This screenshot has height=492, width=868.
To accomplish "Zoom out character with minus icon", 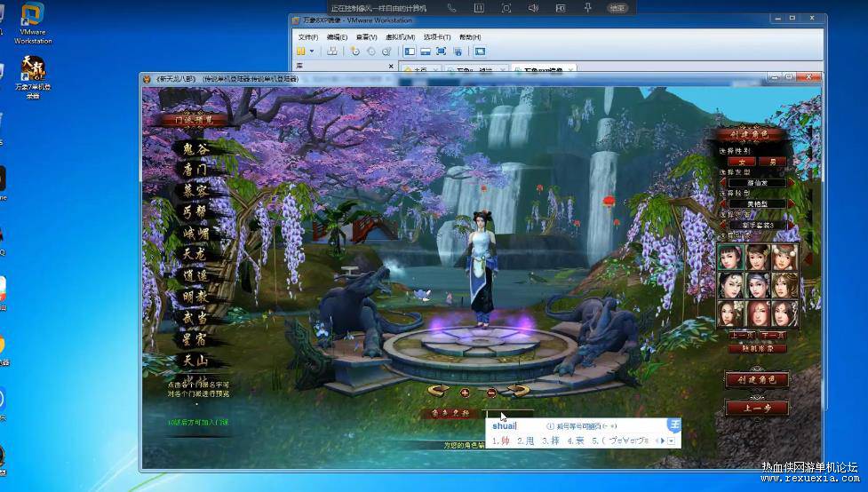I will (491, 393).
